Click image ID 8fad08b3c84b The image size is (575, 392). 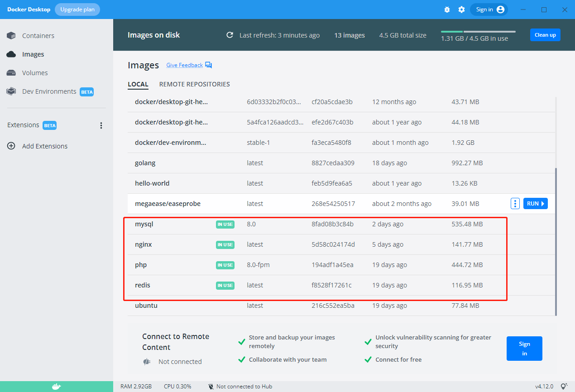pyautogui.click(x=333, y=224)
